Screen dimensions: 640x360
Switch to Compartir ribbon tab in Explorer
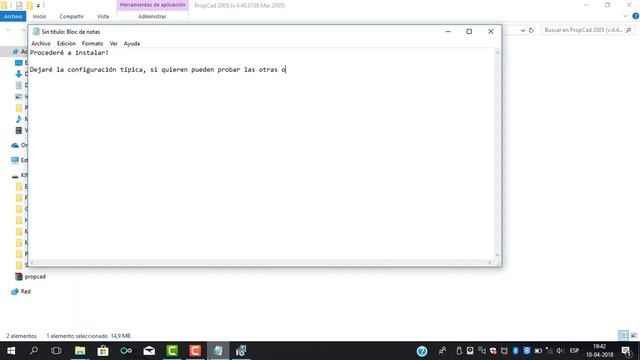point(71,16)
